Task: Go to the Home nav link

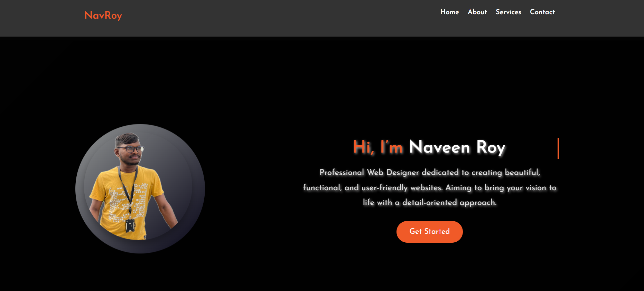Action: point(449,12)
